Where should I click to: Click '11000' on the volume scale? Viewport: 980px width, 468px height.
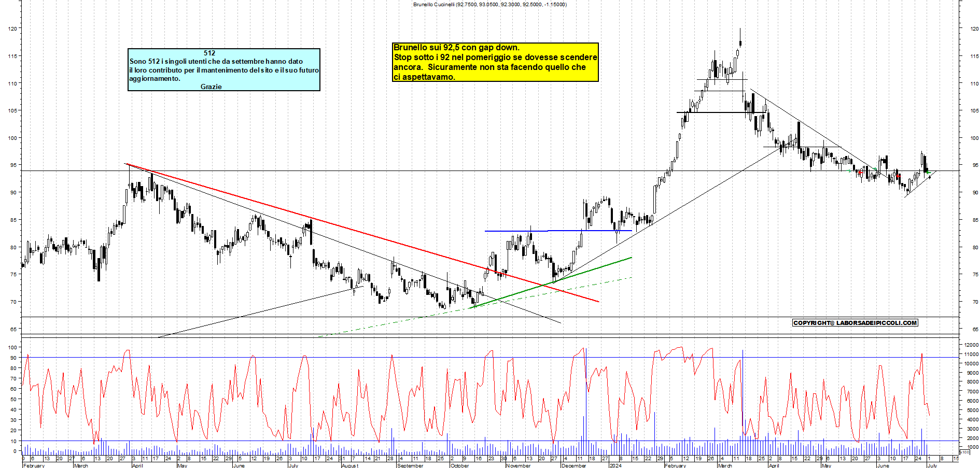tap(971, 354)
